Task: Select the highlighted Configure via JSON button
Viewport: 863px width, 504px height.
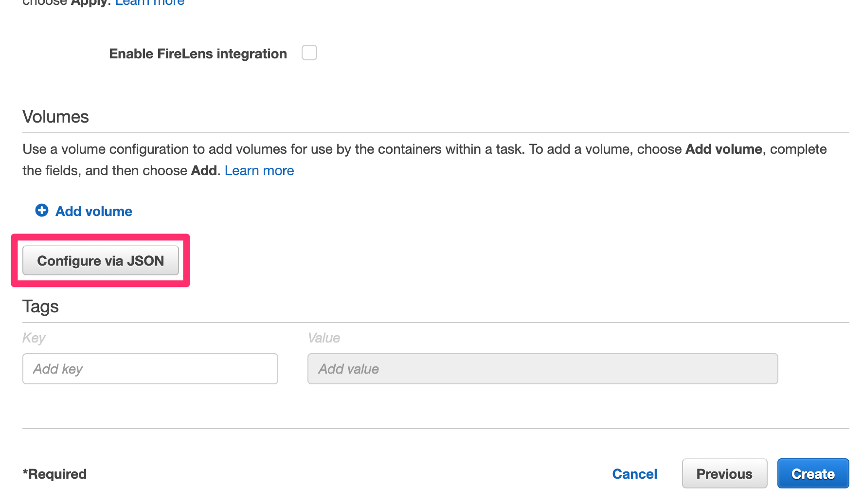Action: click(101, 261)
